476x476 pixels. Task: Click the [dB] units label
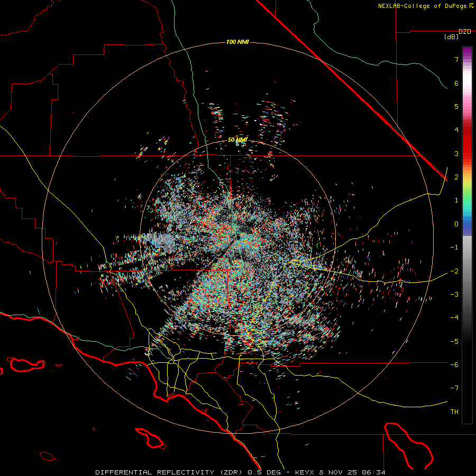451,37
